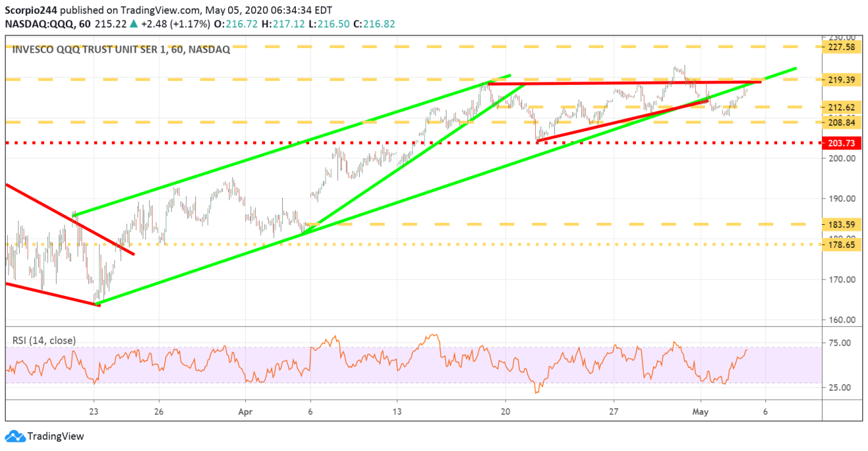Select the NASDAQ:QQQ ticker symbol

coord(41,23)
